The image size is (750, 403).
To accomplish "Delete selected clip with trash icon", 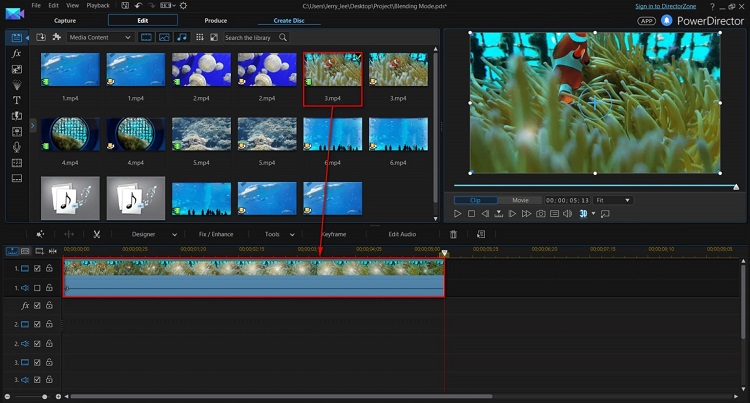I will point(453,234).
